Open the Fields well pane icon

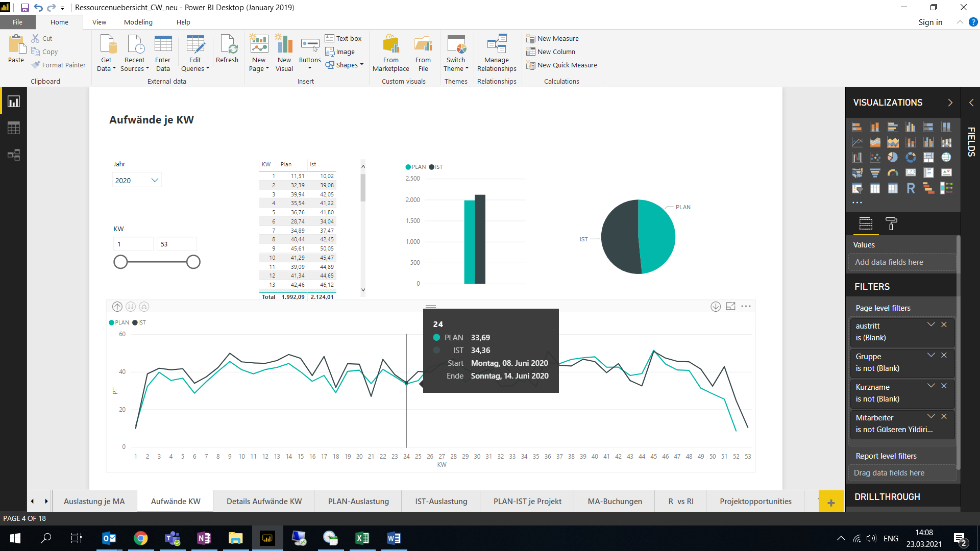866,223
